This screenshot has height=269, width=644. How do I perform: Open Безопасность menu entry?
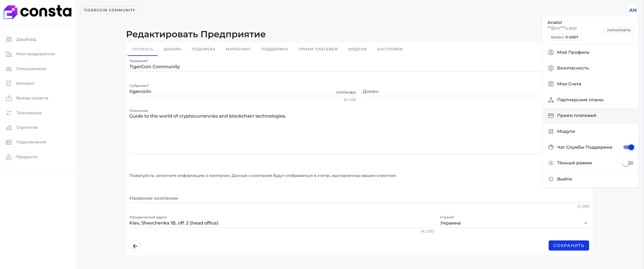coord(590,68)
